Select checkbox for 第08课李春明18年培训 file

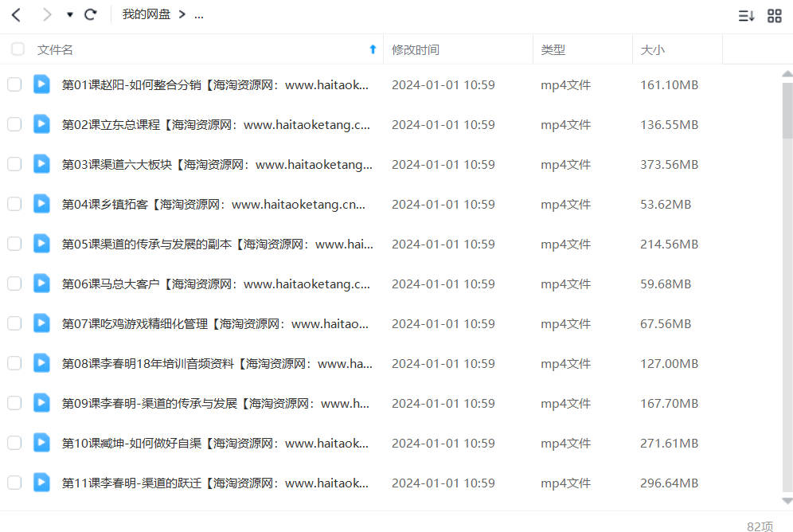point(14,363)
